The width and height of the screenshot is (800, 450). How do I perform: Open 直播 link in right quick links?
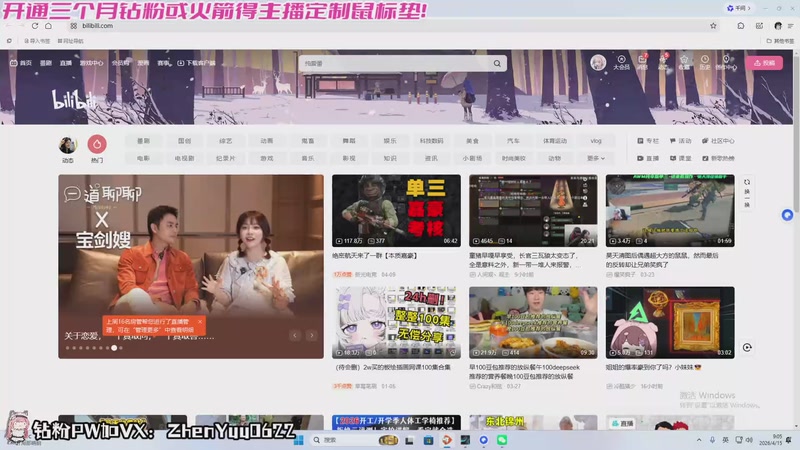coord(648,158)
